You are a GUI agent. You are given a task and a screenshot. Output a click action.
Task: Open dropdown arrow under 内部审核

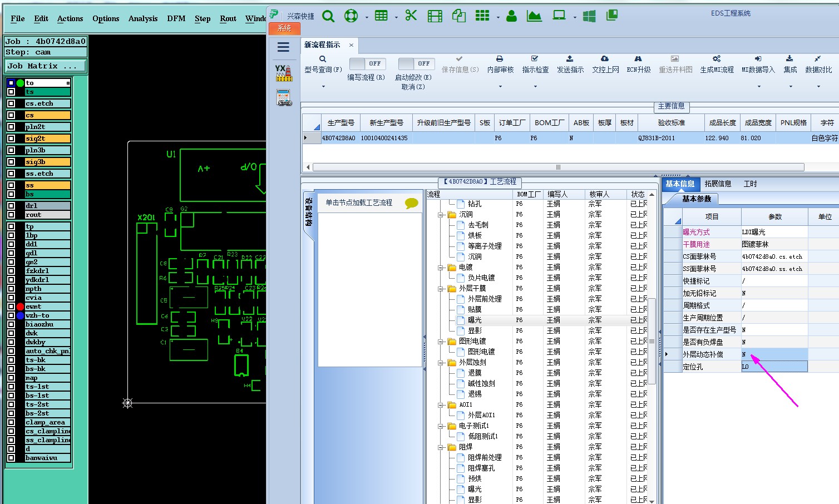pyautogui.click(x=500, y=86)
